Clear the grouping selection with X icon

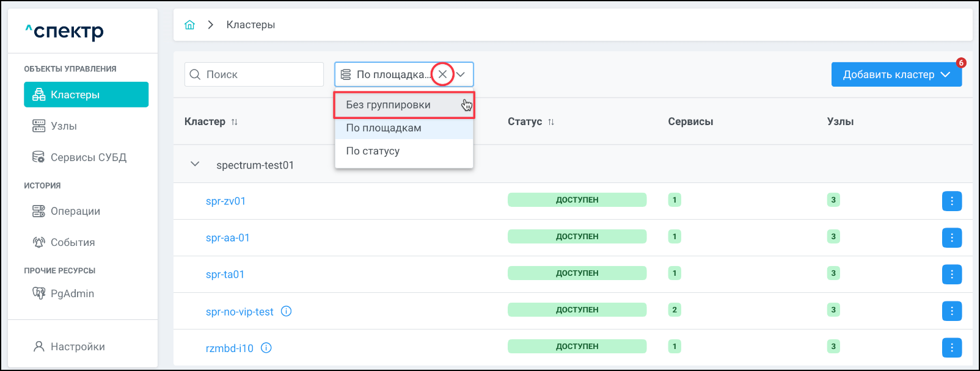[x=442, y=74]
